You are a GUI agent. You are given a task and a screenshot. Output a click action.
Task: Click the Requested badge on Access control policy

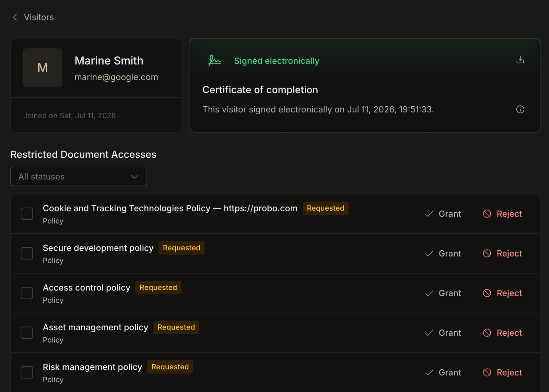[x=158, y=287]
